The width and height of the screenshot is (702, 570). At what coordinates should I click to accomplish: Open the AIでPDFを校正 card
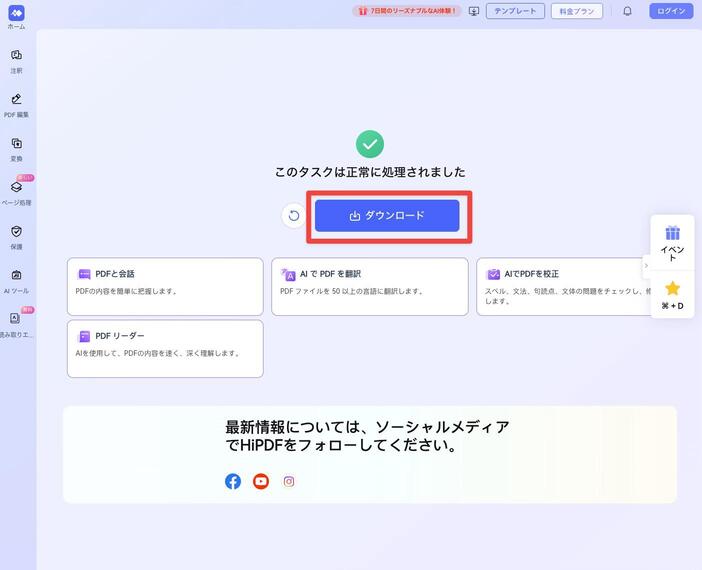(564, 287)
